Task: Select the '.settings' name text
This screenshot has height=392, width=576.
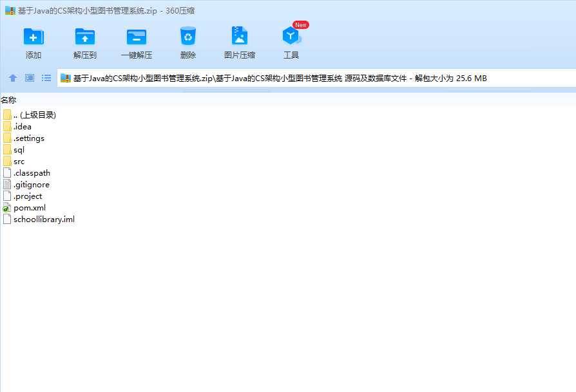Action: 29,138
